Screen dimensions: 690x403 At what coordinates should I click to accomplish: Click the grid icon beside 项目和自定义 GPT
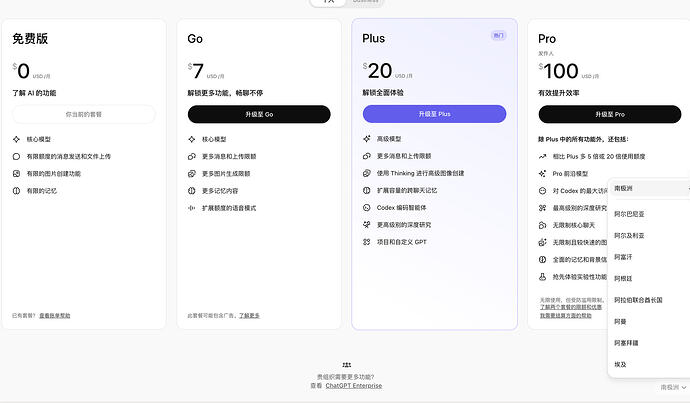click(x=367, y=242)
